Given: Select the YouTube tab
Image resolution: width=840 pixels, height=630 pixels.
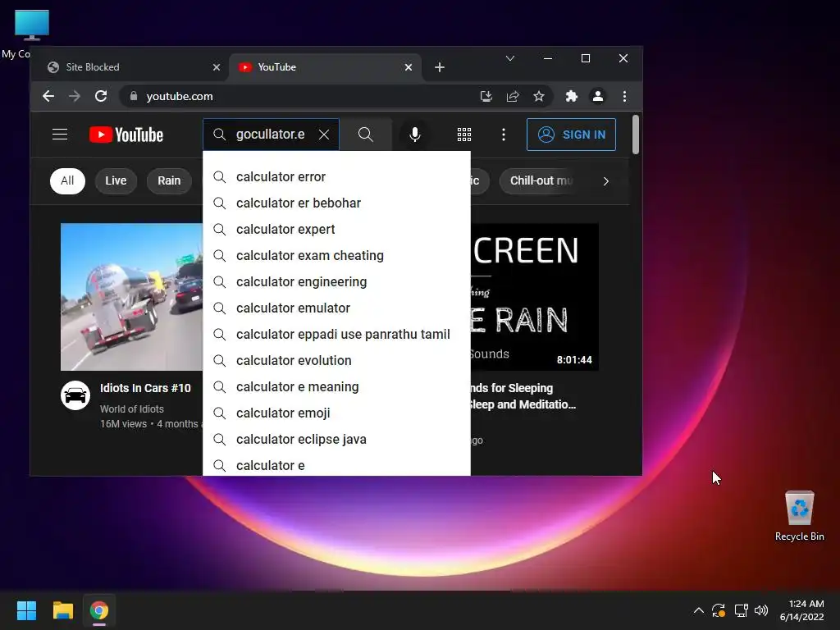Looking at the screenshot, I should point(325,67).
